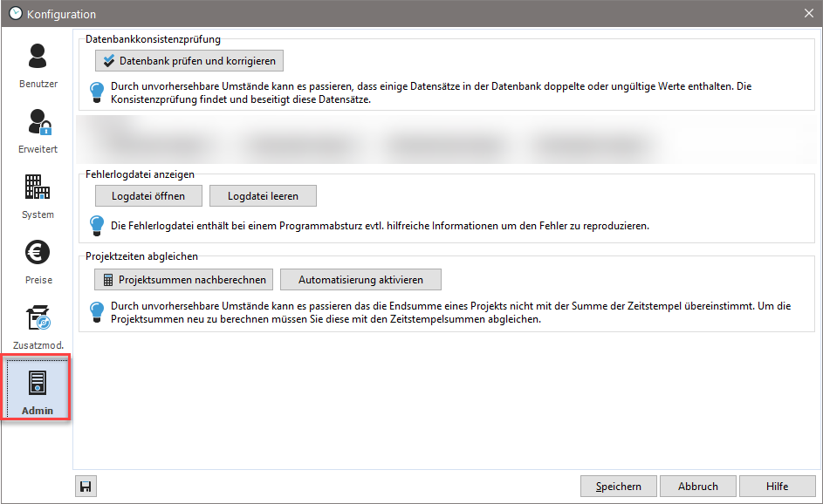Select the Zusatzmod. modules icon
Viewport: 823px width, 504px height.
coord(38,326)
